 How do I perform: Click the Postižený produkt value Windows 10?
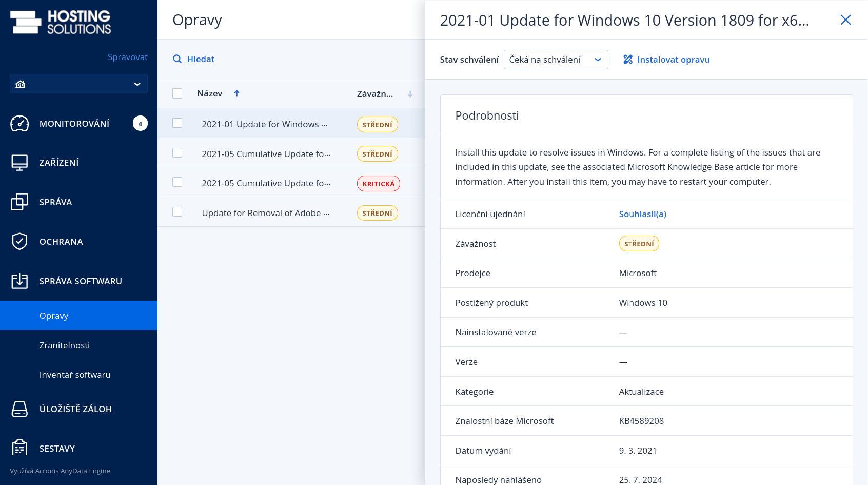643,303
